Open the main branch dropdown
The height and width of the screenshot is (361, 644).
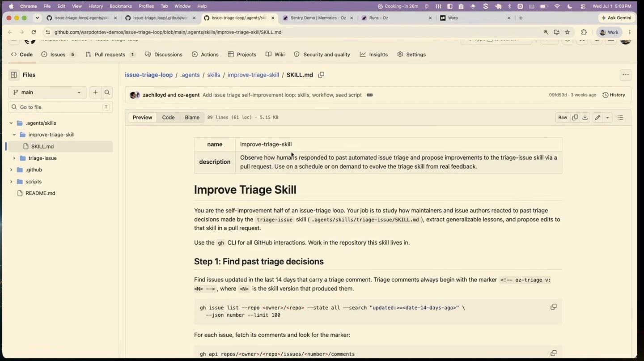pos(47,92)
